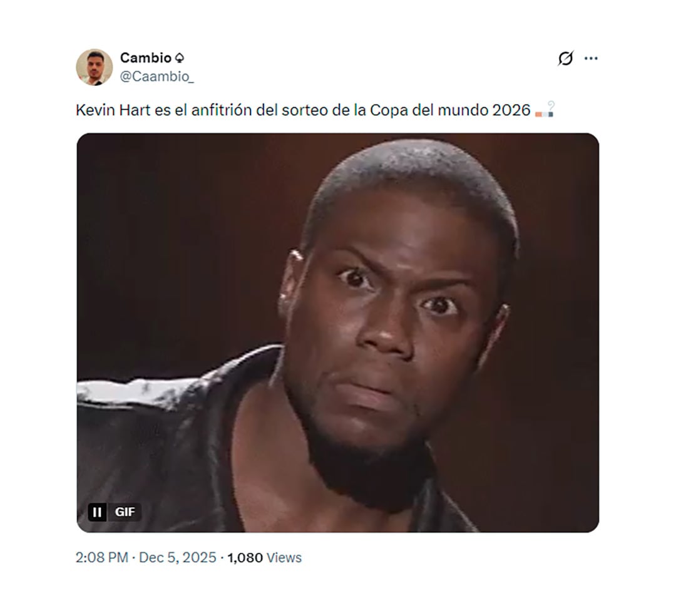Open the Kevin Hart GIF media
Viewport: 676px width, 616px height.
click(x=338, y=333)
